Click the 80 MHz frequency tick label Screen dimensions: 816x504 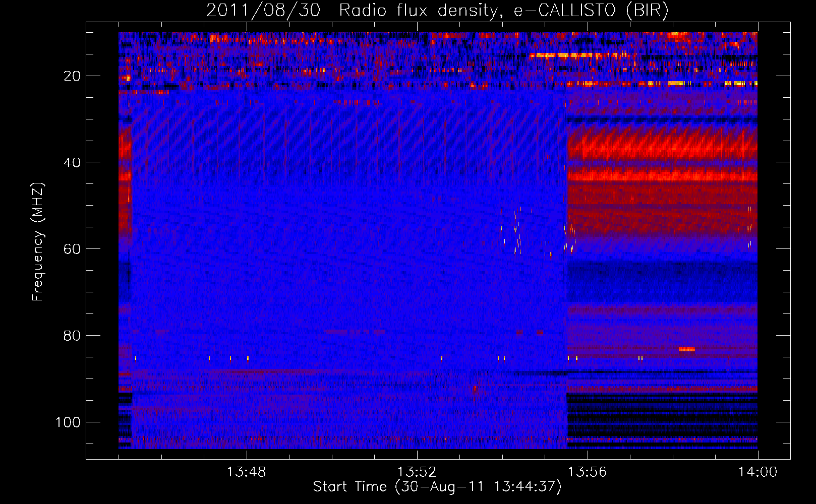click(x=72, y=336)
